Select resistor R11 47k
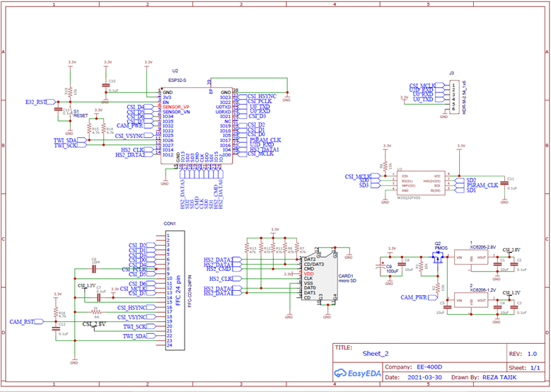Image resolution: width=551 pixels, height=392 pixels. 274,248
